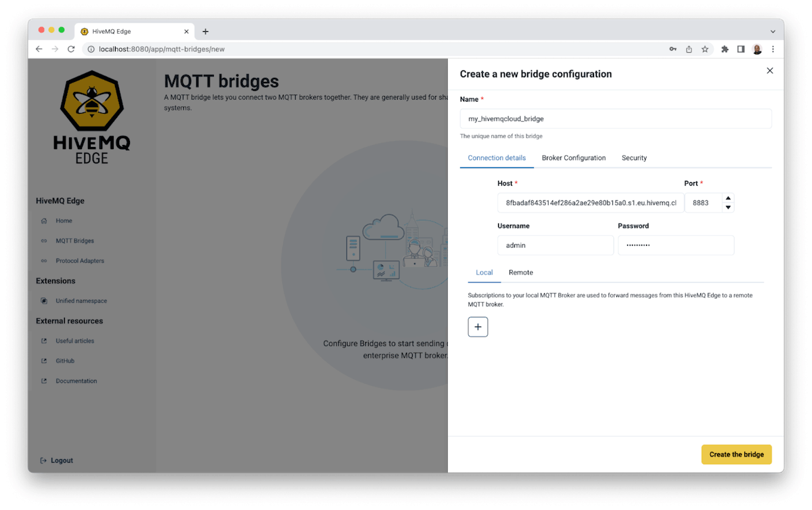Click the share page icon
This screenshot has width=812, height=510.
tap(689, 49)
